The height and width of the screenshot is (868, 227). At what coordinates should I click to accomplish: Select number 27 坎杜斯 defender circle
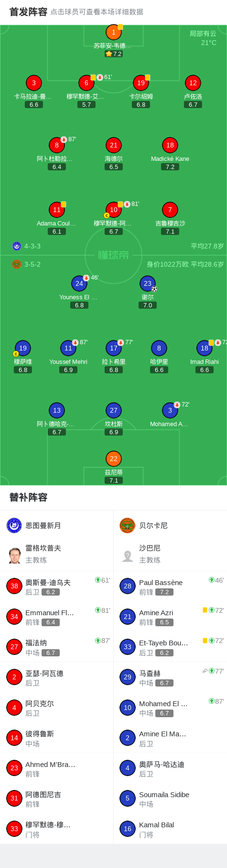[113, 410]
